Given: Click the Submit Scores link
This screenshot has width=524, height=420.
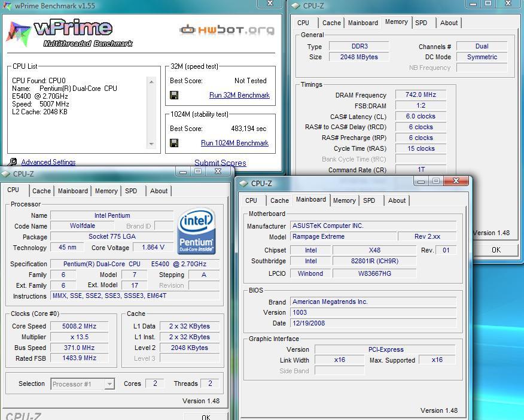Looking at the screenshot, I should point(220,163).
